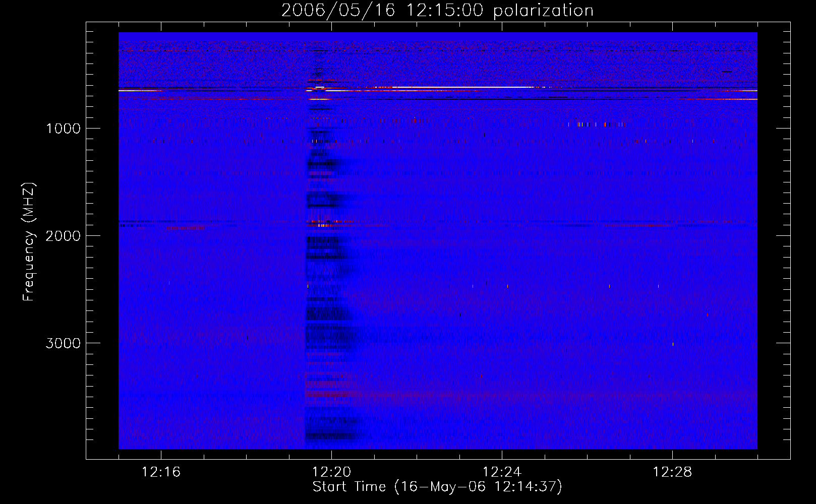The height and width of the screenshot is (504, 816).
Task: Click the plot title '2006/05/16 12:15:00 polarization'
Action: 437,10
